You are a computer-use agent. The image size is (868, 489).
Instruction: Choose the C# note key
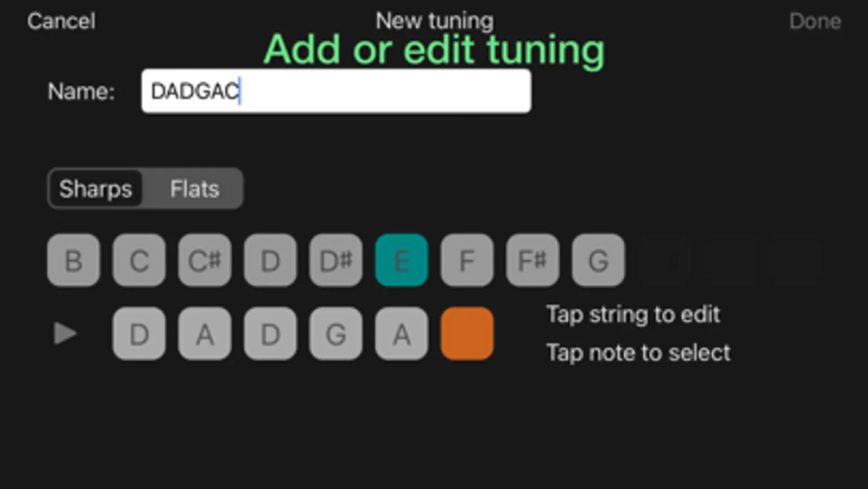pyautogui.click(x=205, y=260)
